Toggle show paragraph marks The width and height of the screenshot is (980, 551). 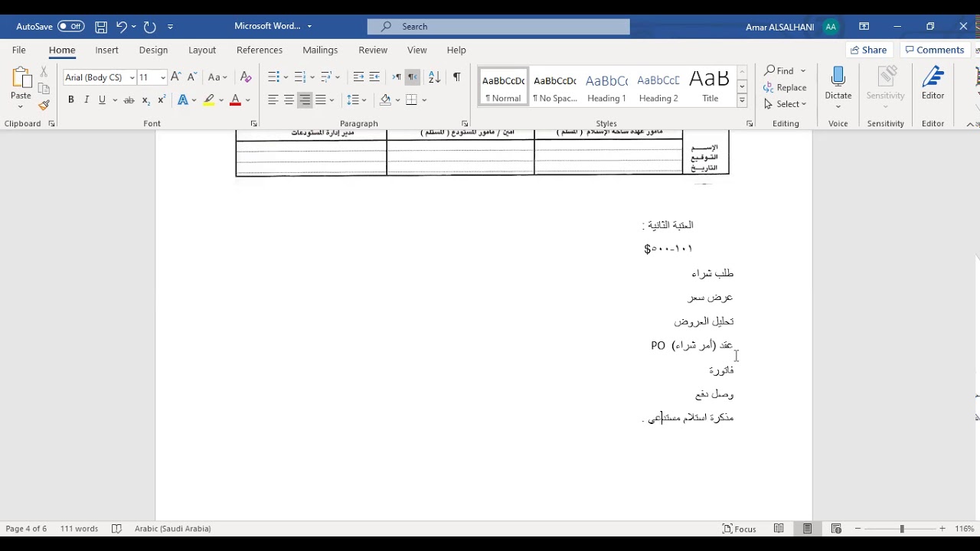[457, 77]
